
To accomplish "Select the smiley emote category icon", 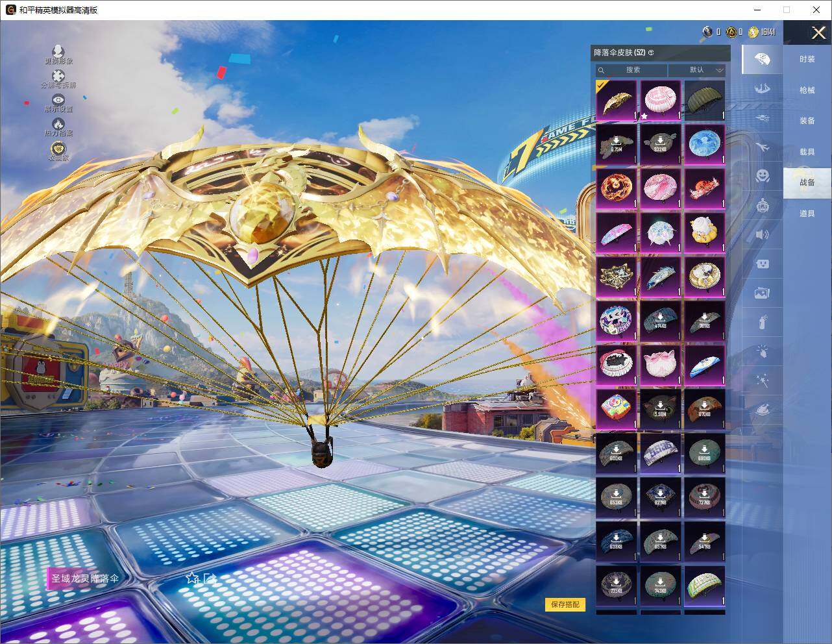I will (x=763, y=175).
